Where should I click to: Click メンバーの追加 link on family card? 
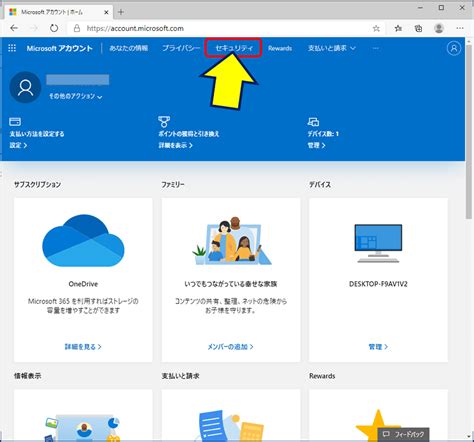230,347
